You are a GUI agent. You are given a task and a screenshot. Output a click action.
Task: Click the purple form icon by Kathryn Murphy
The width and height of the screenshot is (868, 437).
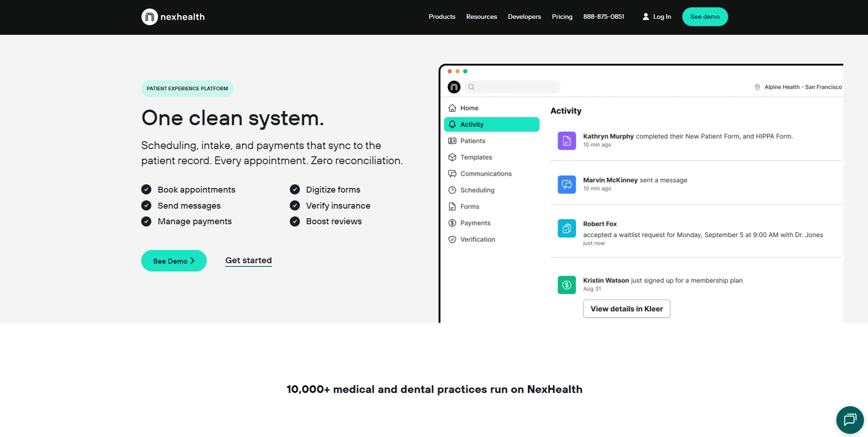567,141
